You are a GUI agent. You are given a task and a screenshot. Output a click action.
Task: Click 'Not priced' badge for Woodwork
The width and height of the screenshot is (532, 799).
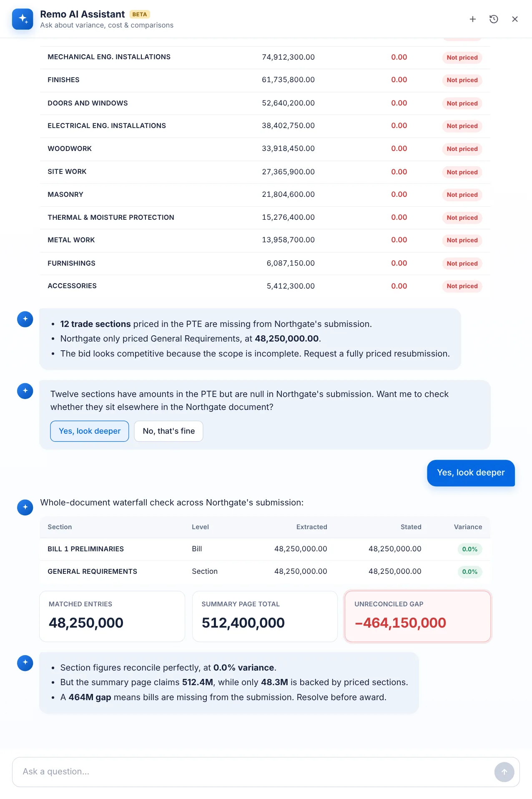(462, 149)
